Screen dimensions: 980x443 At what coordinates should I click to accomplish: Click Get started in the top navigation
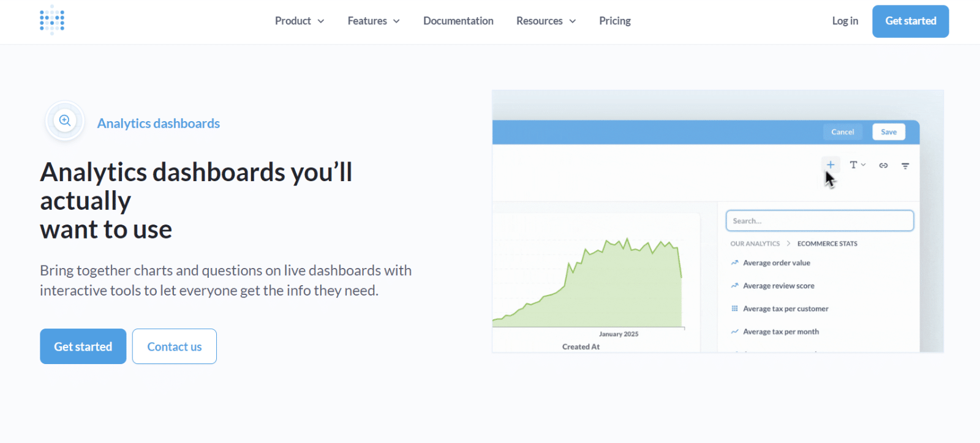[911, 21]
